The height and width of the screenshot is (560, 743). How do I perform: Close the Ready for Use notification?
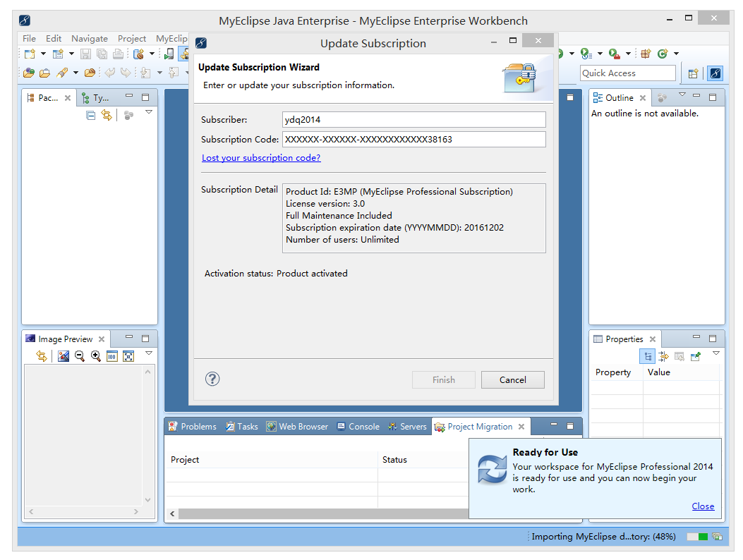(x=703, y=506)
